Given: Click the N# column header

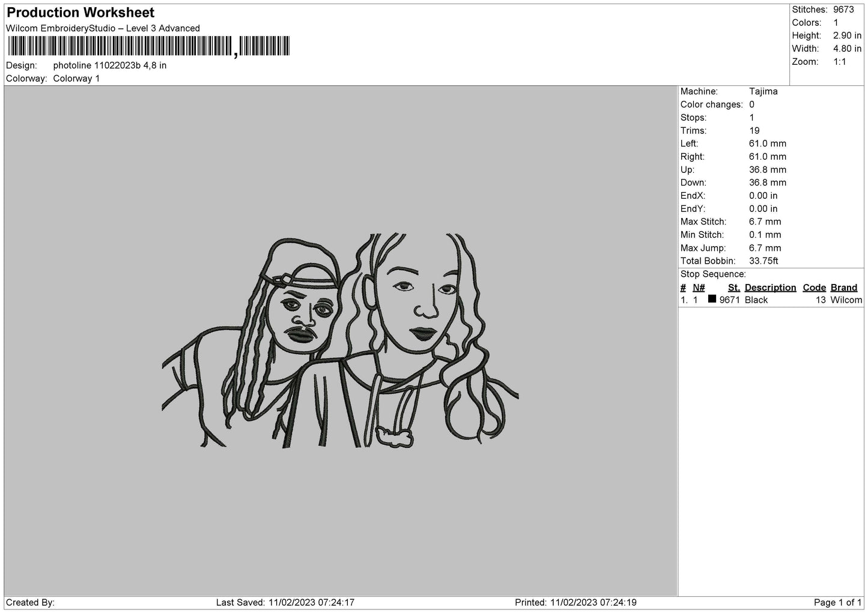Looking at the screenshot, I should [x=699, y=288].
